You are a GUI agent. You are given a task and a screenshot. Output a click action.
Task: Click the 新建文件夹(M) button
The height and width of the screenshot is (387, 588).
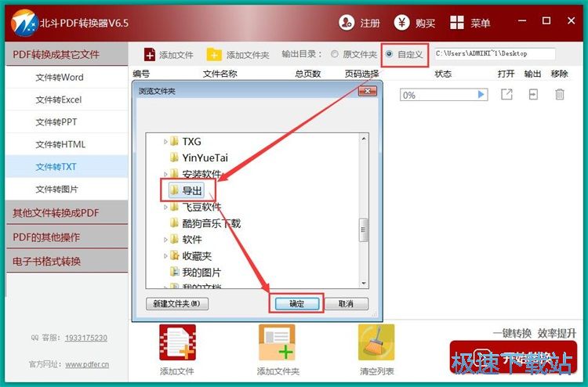pyautogui.click(x=176, y=303)
